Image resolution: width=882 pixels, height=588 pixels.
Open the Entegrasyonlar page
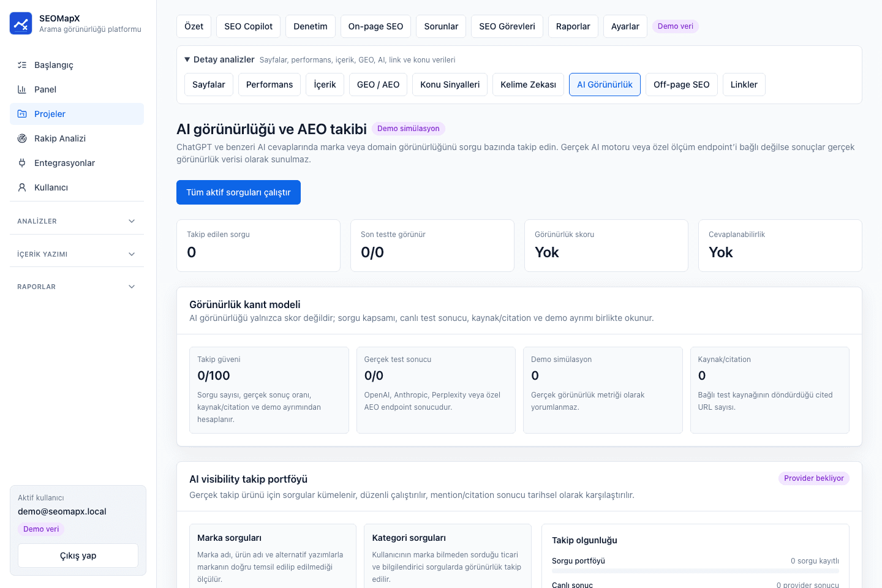[77, 163]
